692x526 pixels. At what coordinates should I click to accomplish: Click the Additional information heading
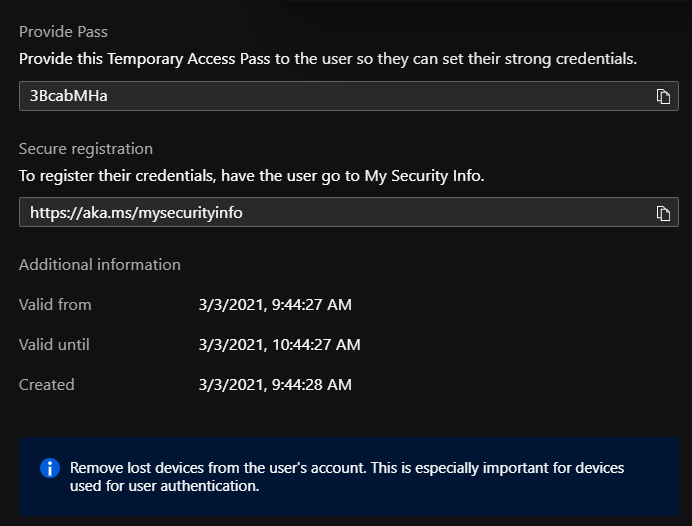(x=100, y=265)
